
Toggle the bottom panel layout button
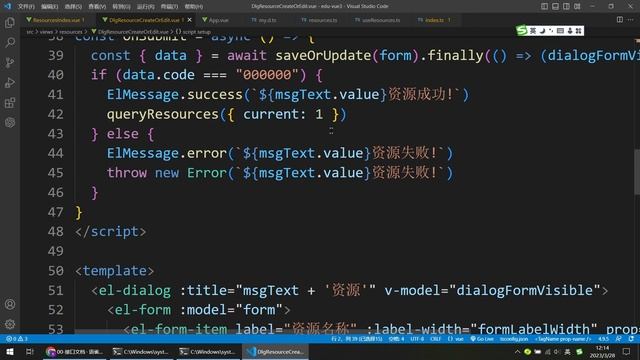[556, 6]
